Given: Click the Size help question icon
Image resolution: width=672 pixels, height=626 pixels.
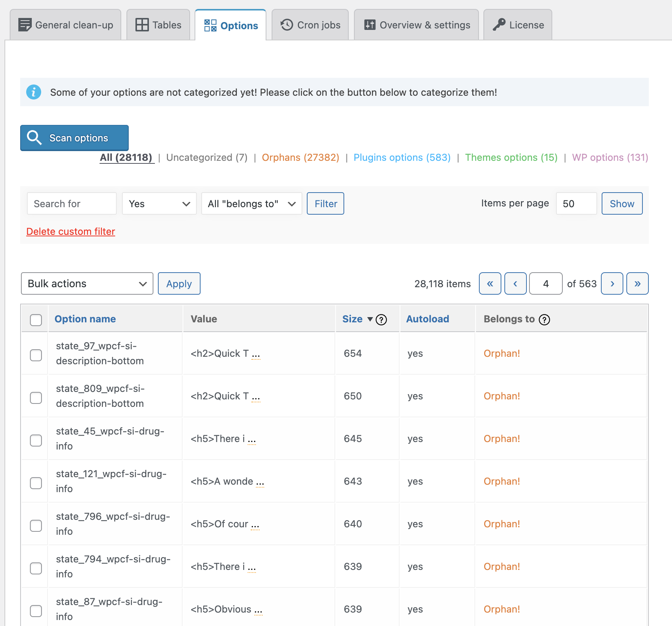Looking at the screenshot, I should click(x=381, y=320).
